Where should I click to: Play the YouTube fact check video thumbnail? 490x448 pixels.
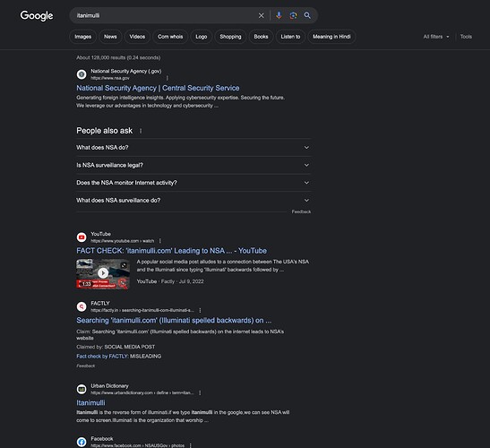coord(103,273)
